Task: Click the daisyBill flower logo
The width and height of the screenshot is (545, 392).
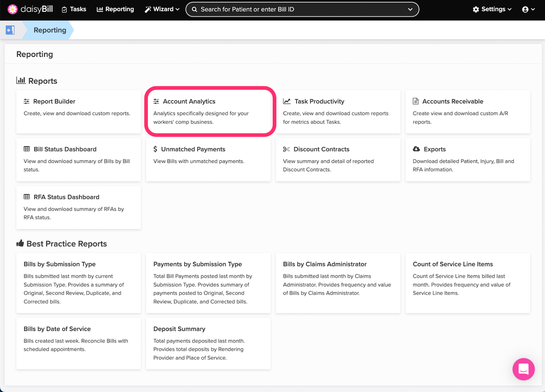Action: pos(13,9)
